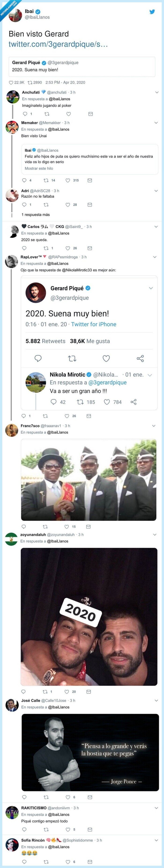This screenshot has width=164, height=868.
Task: Reply to Anchufati's poker comment
Action: [25, 114]
